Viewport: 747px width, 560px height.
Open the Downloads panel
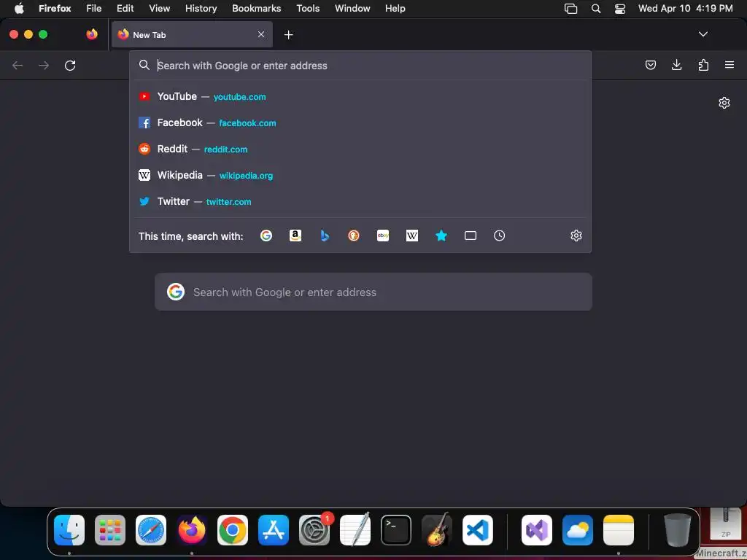(x=676, y=65)
